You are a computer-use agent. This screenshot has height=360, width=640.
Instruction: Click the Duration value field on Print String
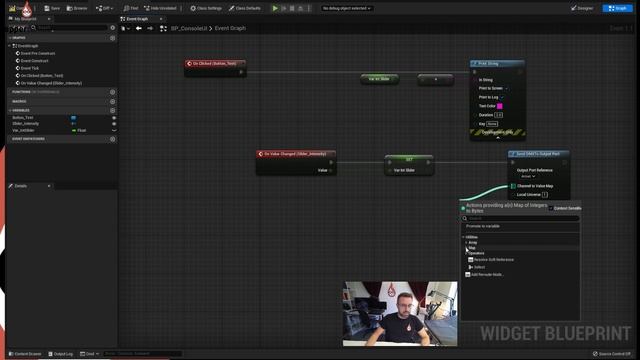[498, 115]
